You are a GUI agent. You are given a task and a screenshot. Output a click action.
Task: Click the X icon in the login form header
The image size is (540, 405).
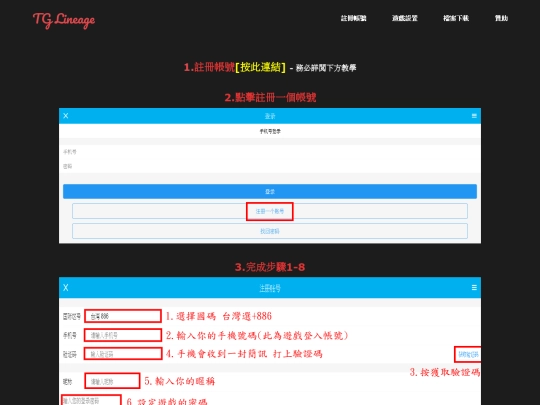coord(66,116)
